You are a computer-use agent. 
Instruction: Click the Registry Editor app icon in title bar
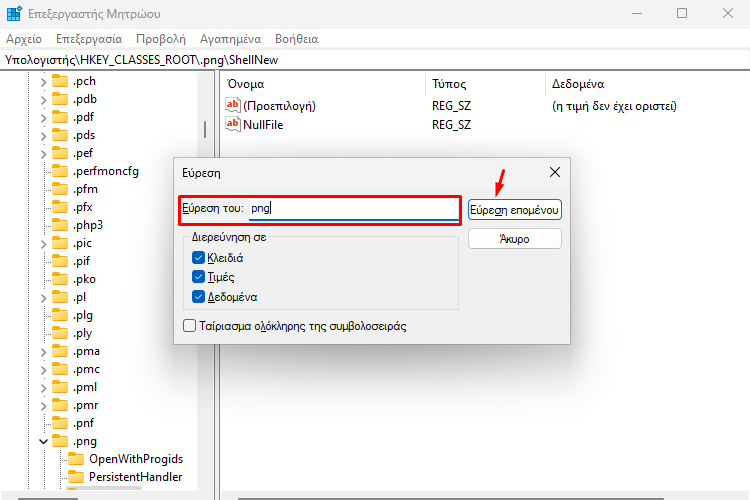14,13
